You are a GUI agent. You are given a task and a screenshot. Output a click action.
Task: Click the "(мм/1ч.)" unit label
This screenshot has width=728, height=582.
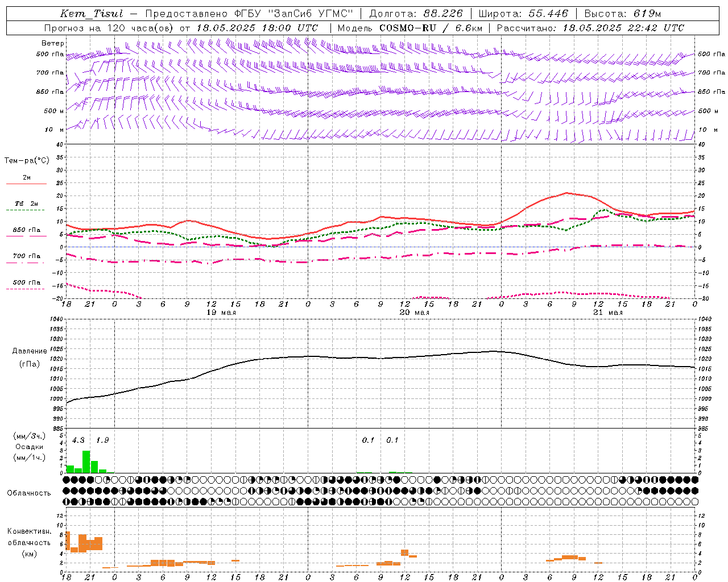pyautogui.click(x=30, y=458)
